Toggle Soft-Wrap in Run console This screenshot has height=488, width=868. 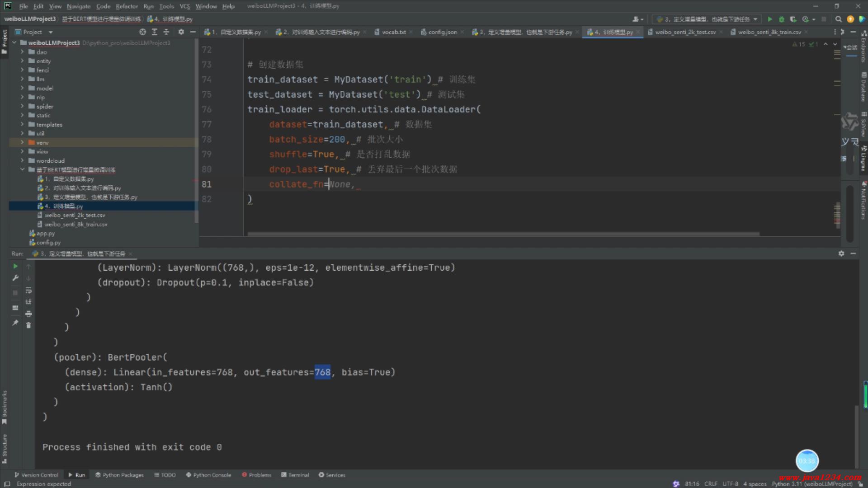click(28, 290)
